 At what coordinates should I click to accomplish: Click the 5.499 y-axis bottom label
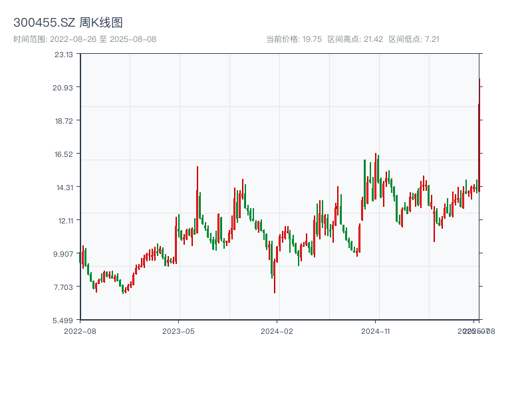pyautogui.click(x=64, y=321)
